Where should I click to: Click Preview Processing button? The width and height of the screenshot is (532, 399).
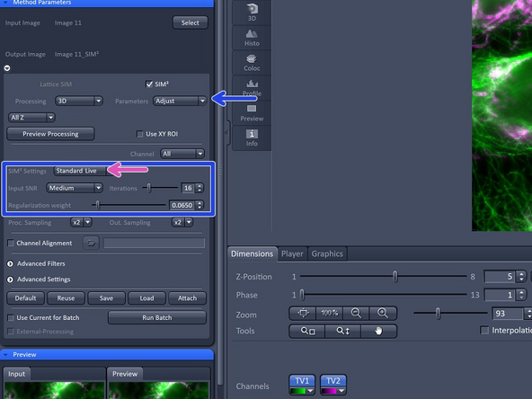click(50, 134)
